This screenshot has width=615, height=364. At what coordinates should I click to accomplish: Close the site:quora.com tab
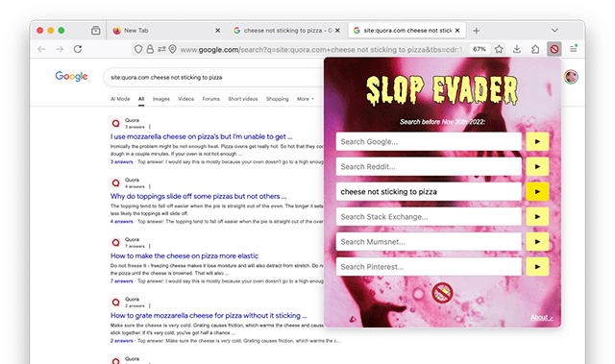coord(457,30)
